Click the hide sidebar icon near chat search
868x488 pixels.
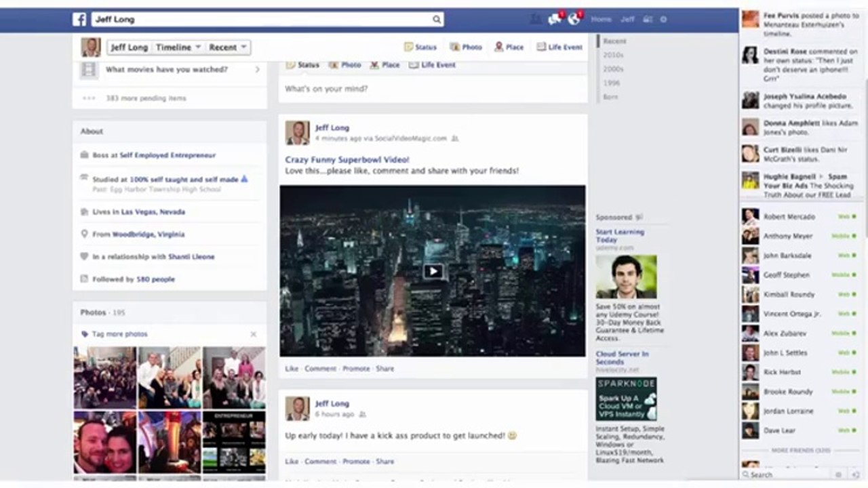[856, 475]
